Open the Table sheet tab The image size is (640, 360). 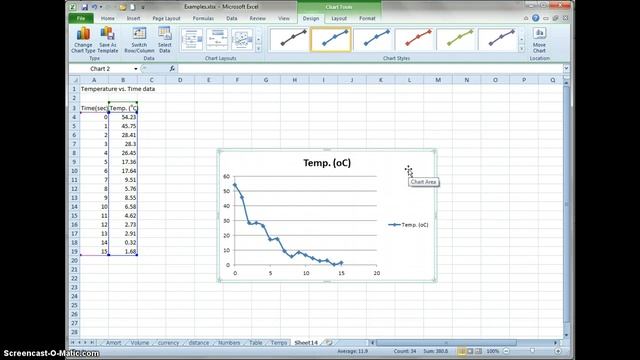tap(256, 343)
